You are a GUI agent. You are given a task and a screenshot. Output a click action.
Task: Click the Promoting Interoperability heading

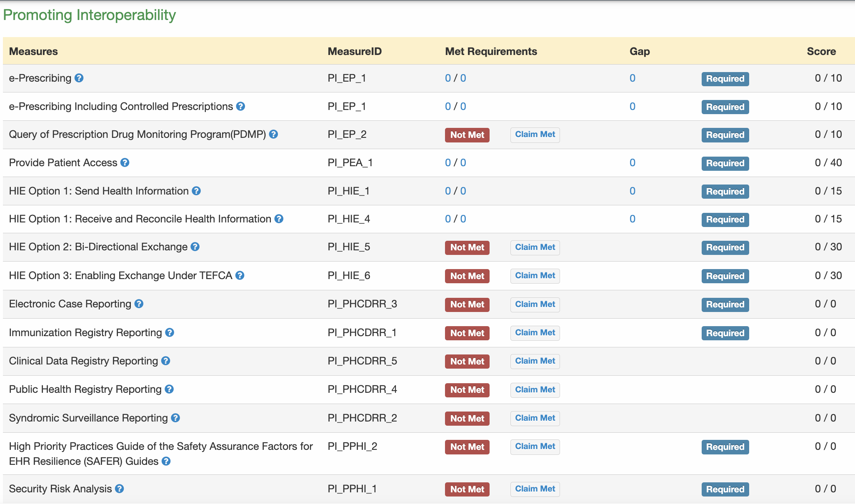click(x=89, y=15)
